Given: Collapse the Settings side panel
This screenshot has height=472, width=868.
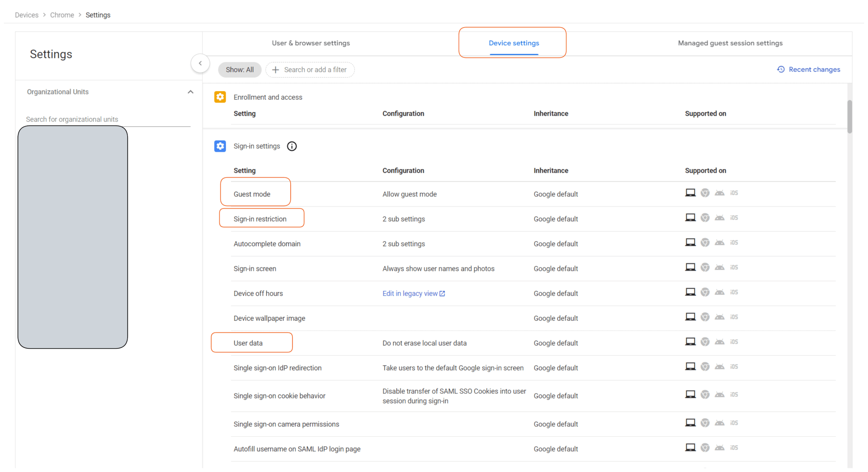Looking at the screenshot, I should (x=200, y=63).
